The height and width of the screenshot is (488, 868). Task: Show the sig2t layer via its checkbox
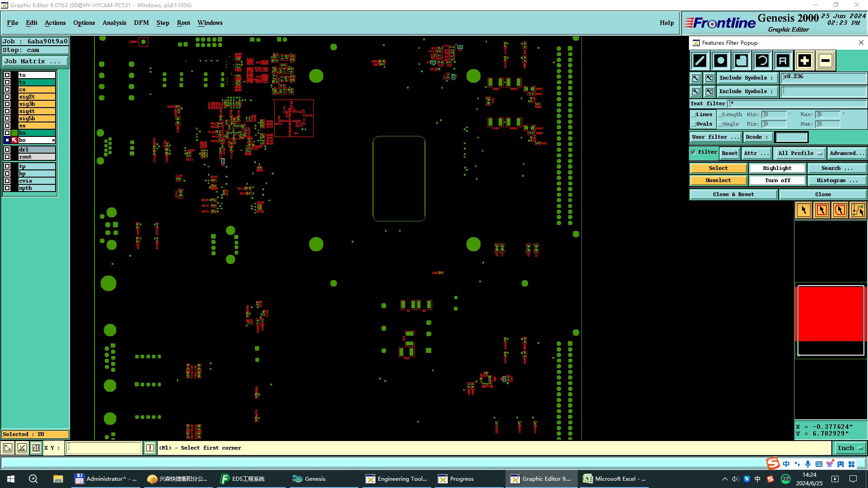click(x=7, y=97)
